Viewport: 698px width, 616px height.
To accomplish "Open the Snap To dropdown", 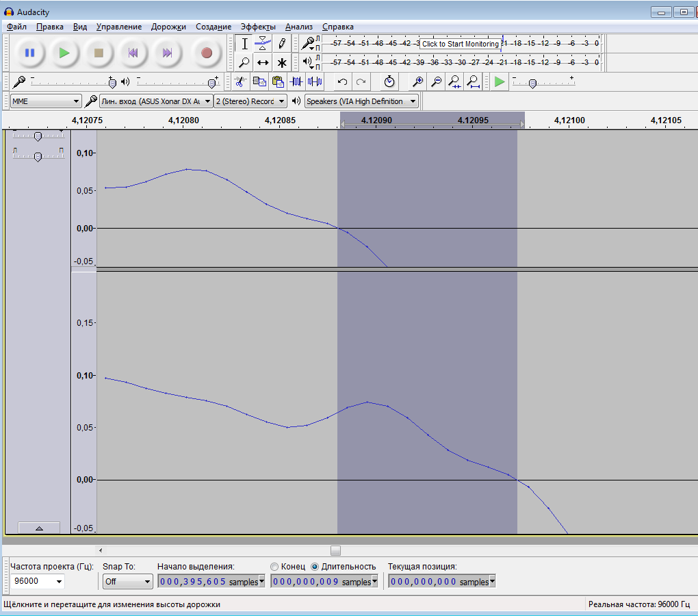I will tap(127, 582).
